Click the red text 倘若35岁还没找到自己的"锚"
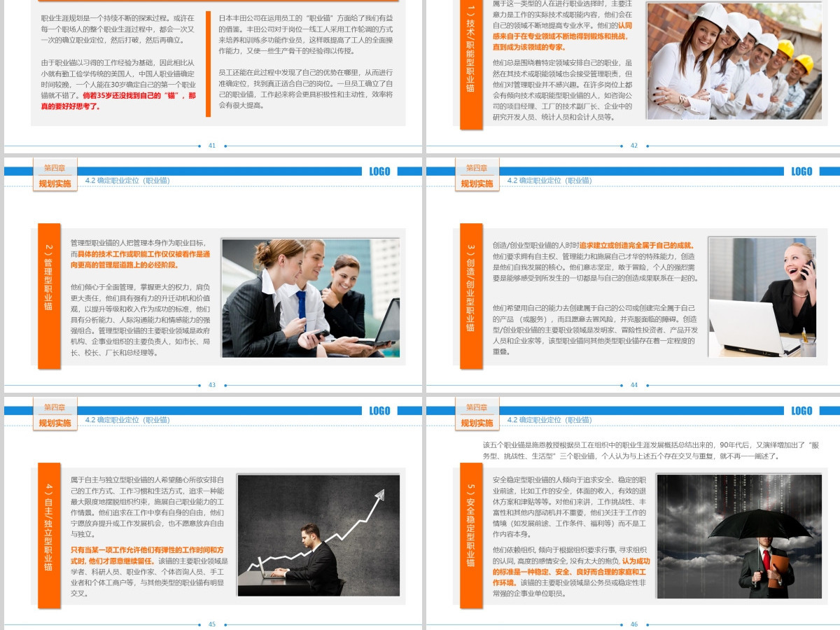 coord(119,101)
